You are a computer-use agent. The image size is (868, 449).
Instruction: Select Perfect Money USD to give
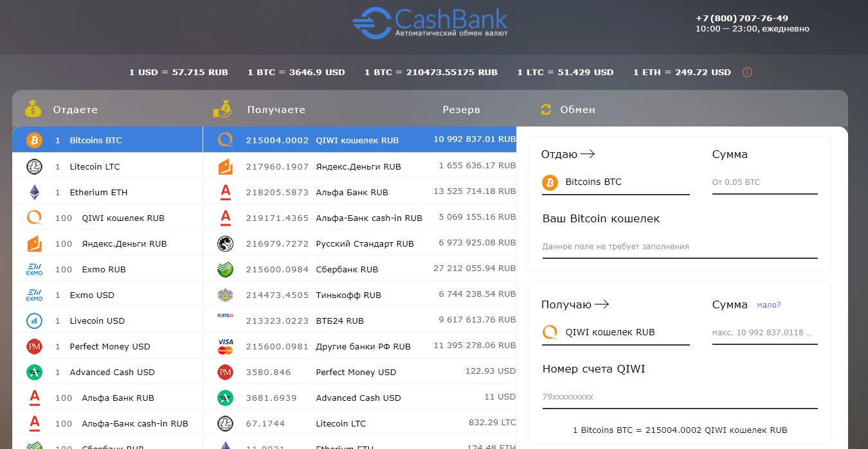107,346
